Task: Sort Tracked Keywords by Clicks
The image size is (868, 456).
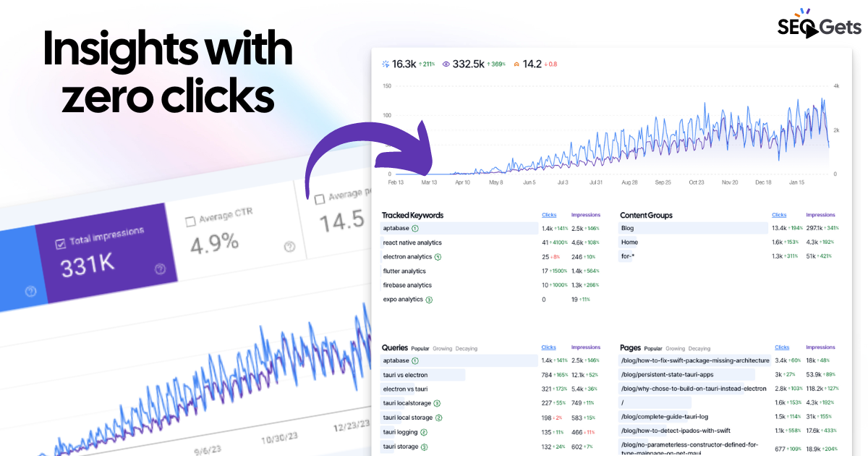Action: click(x=549, y=215)
